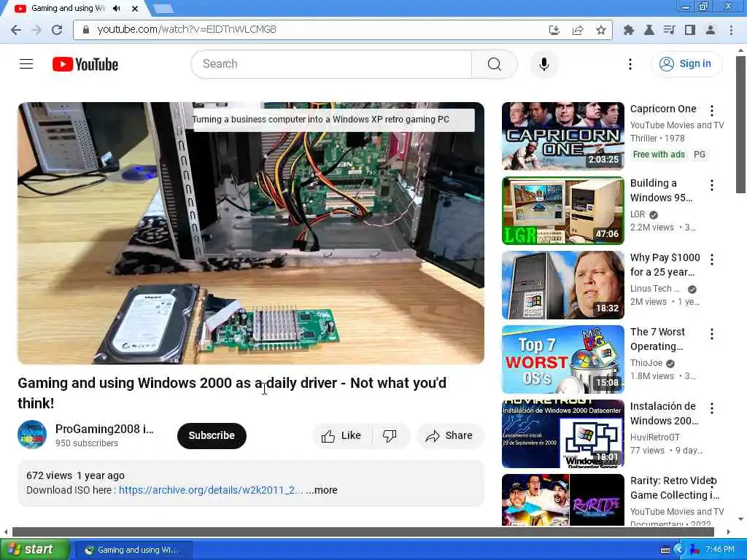Image resolution: width=747 pixels, height=560 pixels.
Task: Open the Windows Start button
Action: [x=35, y=550]
